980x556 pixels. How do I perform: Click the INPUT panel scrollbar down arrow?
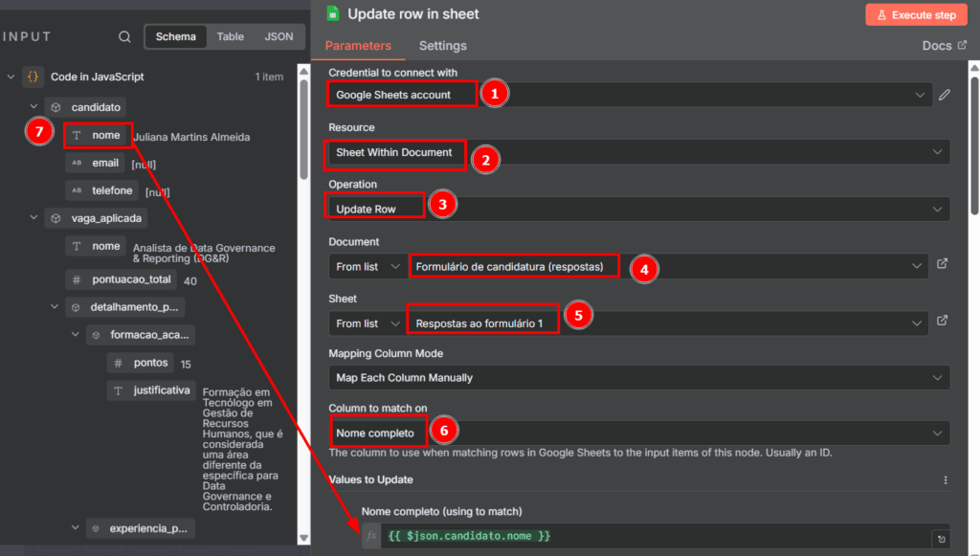pyautogui.click(x=303, y=538)
